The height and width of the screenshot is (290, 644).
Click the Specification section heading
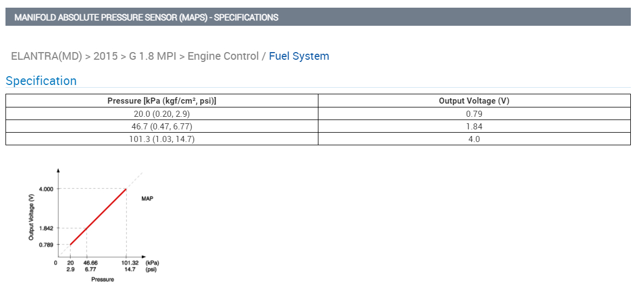(41, 81)
